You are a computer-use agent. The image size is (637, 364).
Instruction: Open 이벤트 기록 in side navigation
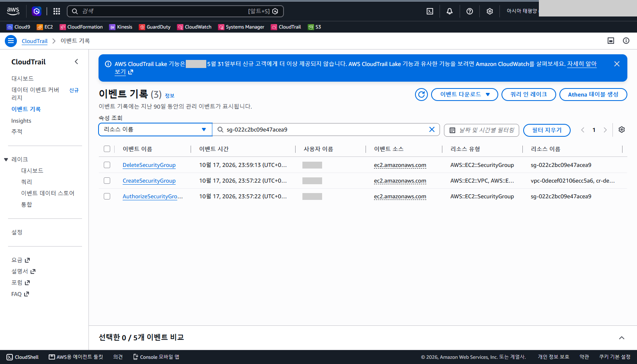26,109
